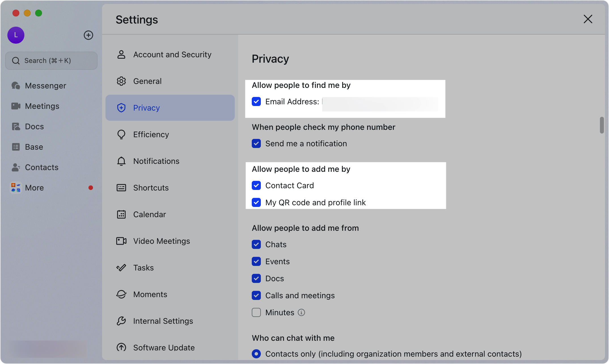Disable the Contact Card option
The height and width of the screenshot is (364, 609).
pyautogui.click(x=256, y=185)
